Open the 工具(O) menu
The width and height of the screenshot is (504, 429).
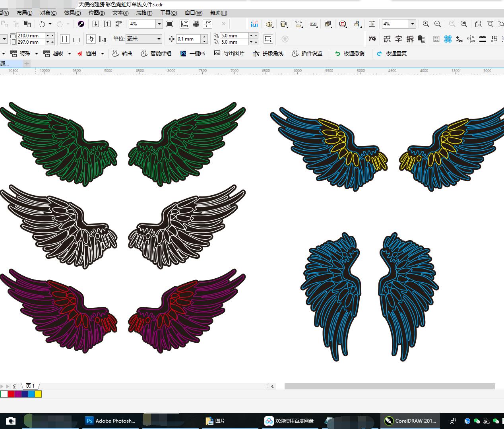point(168,13)
